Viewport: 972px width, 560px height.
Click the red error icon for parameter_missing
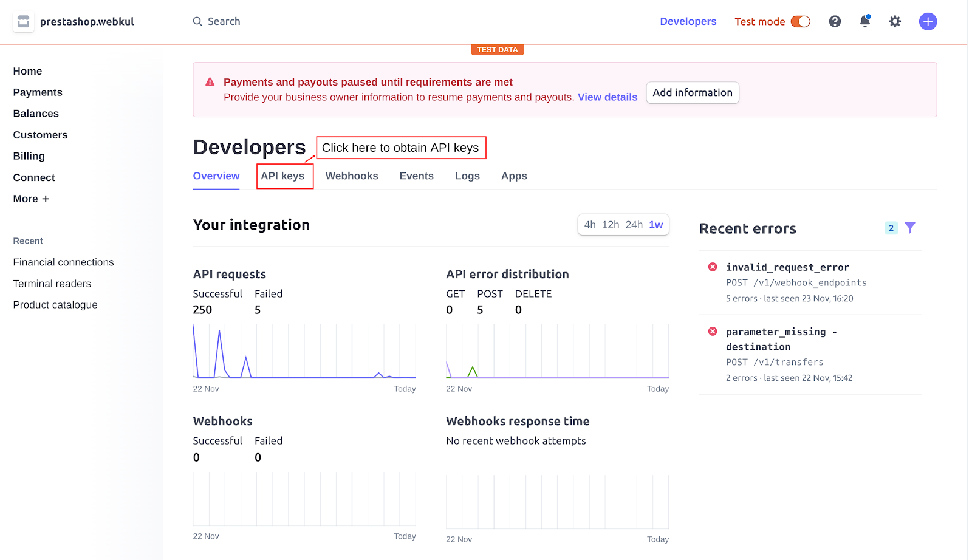pyautogui.click(x=713, y=332)
